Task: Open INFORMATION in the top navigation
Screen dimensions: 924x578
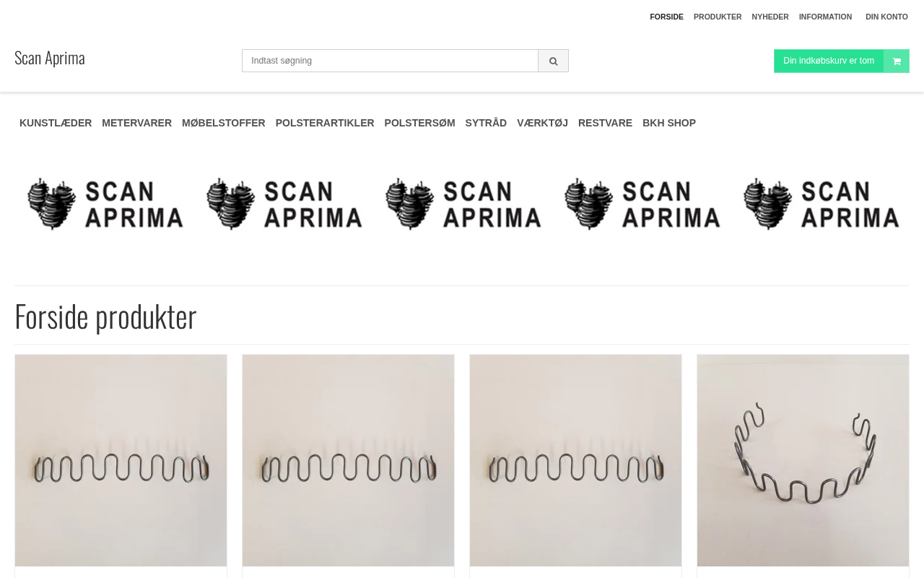Action: point(825,17)
